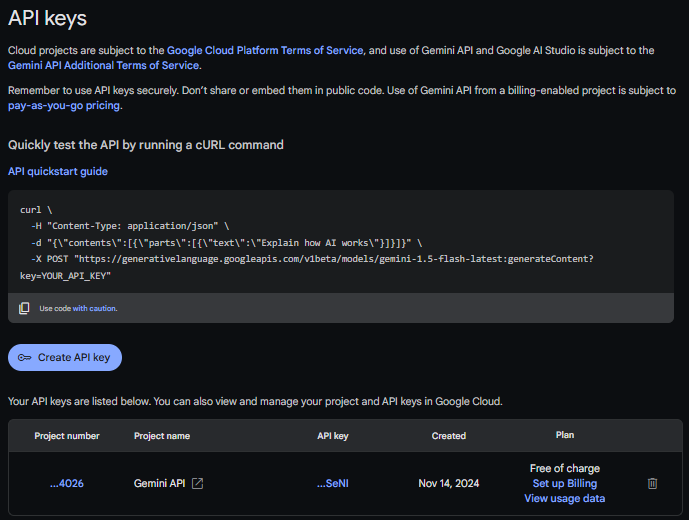This screenshot has width=689, height=520.
Task: Click the Gemini API project name text
Action: click(160, 484)
